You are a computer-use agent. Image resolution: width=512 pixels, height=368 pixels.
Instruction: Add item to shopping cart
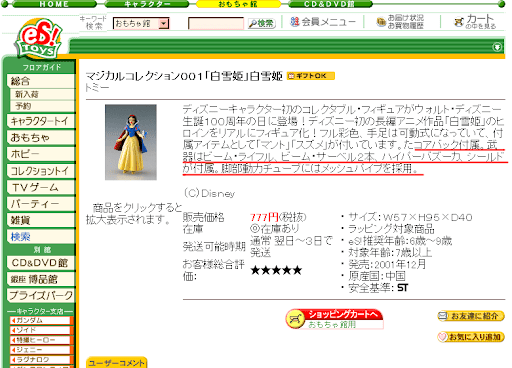(x=334, y=319)
